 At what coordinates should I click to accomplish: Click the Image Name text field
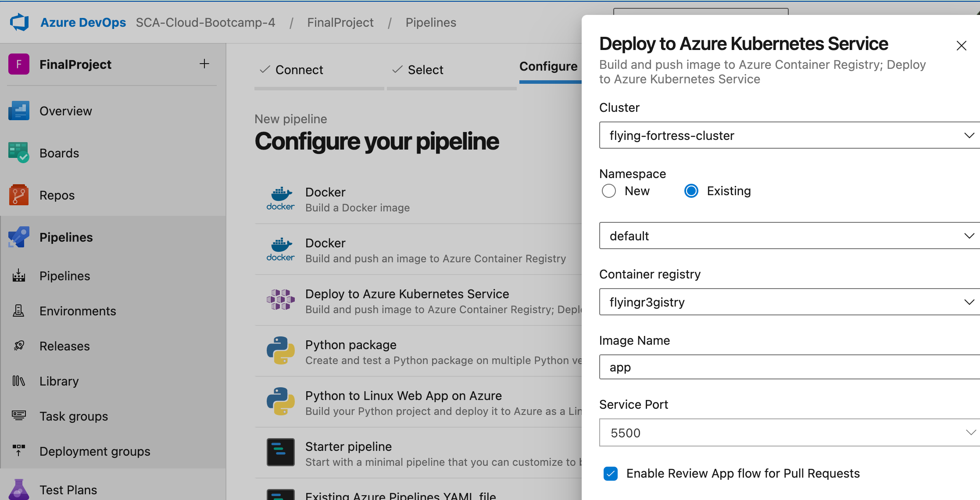point(785,368)
